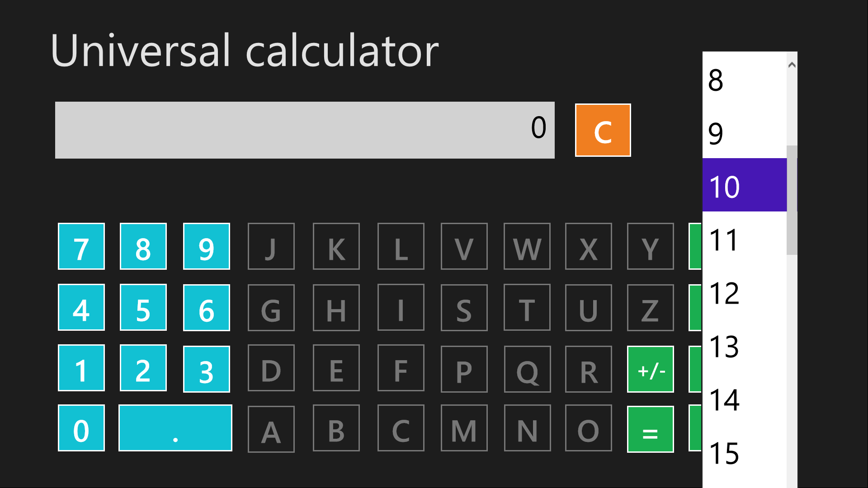This screenshot has width=868, height=488.
Task: Choose the highlighted 10 list item
Action: click(x=744, y=185)
